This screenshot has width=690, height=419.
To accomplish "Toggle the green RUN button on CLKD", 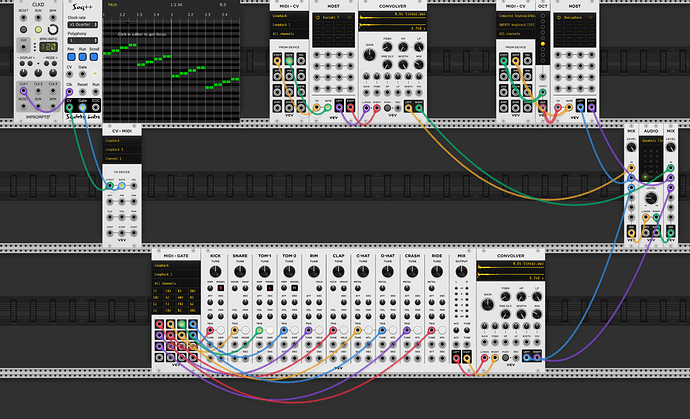I will [x=38, y=30].
